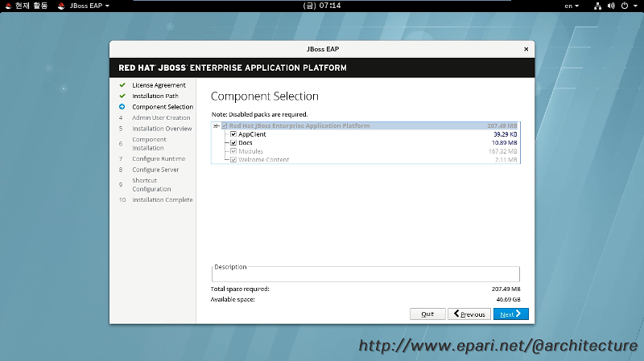The image size is (644, 361).
Task: Click the network status icon
Action: coord(597,6)
